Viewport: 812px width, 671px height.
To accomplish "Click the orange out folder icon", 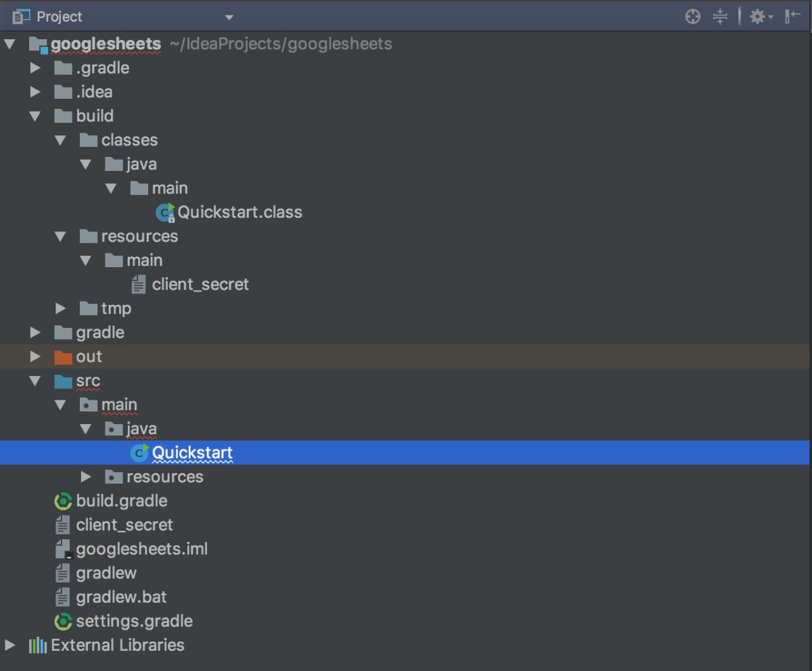I will click(63, 356).
